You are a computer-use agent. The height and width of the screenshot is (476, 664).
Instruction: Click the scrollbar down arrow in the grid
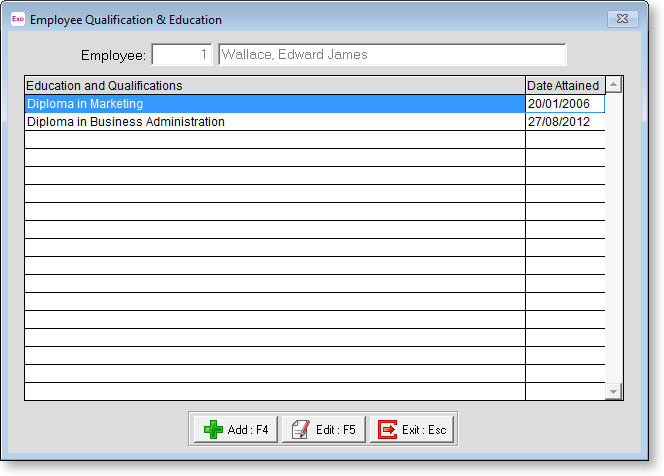(614, 392)
